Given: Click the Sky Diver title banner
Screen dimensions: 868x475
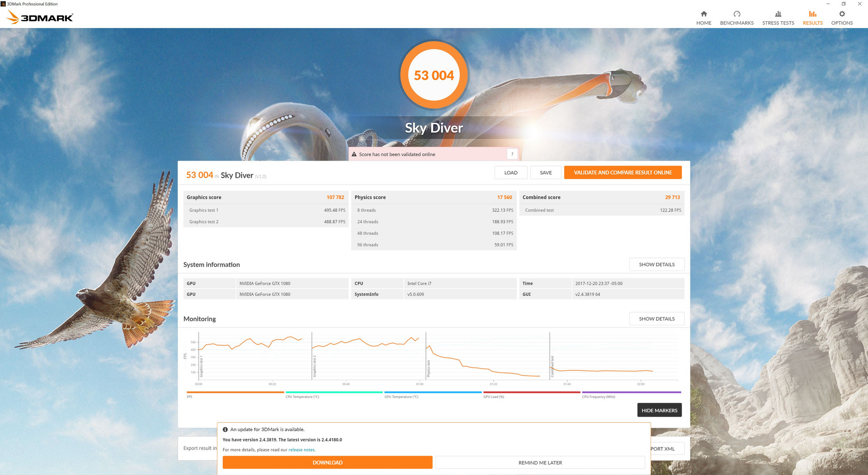Looking at the screenshot, I should [434, 128].
